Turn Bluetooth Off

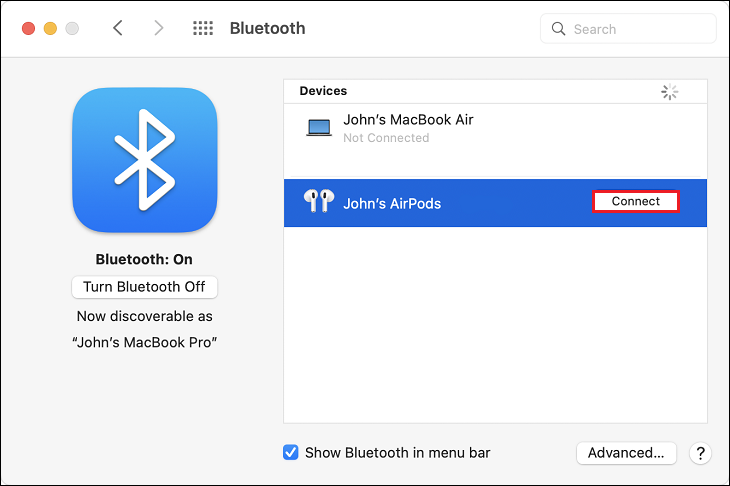(144, 287)
